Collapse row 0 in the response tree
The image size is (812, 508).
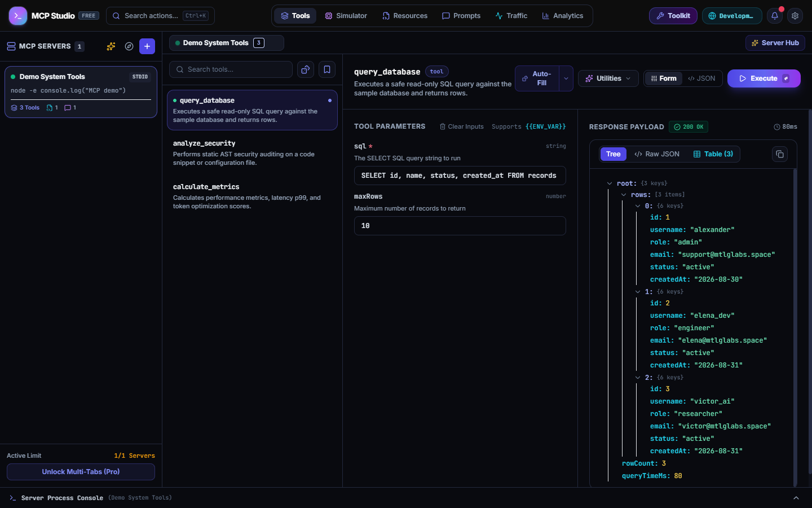tap(638, 206)
